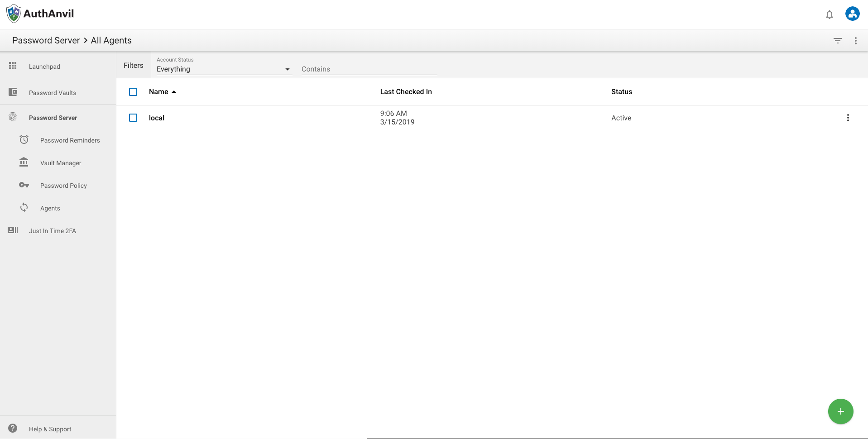Click the Launchpad grid icon
Viewport: 868px width, 439px height.
tap(13, 66)
